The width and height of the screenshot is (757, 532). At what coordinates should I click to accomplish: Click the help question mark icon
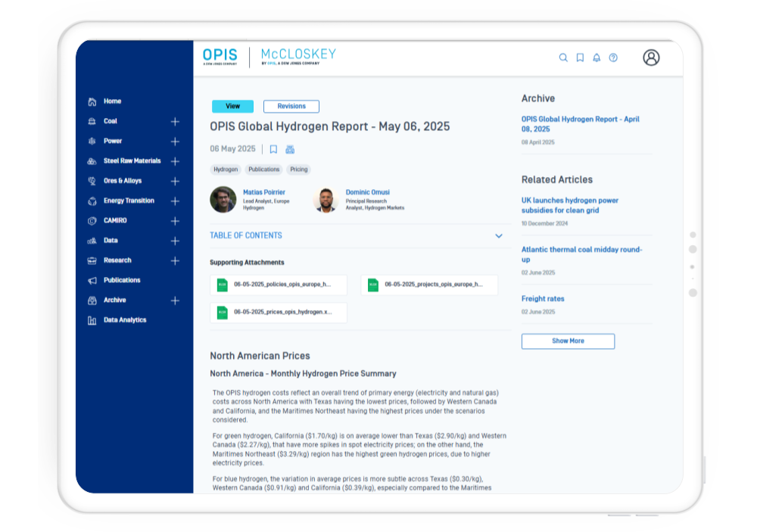click(x=613, y=58)
